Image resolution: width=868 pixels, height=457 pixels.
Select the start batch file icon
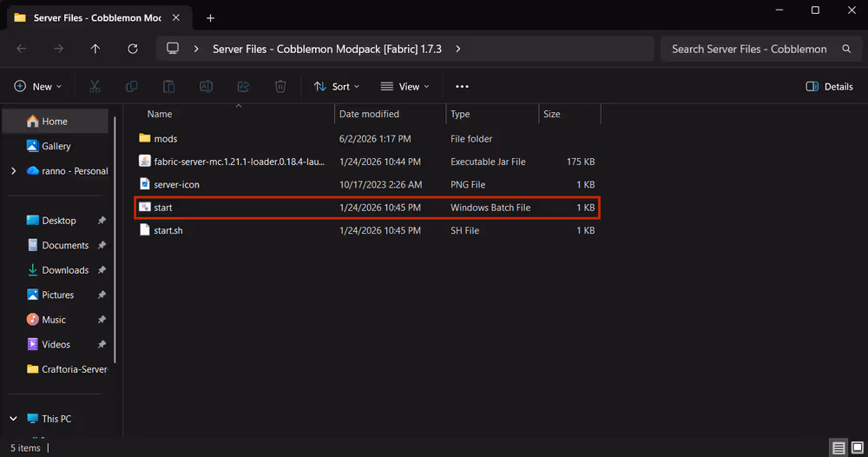(144, 207)
